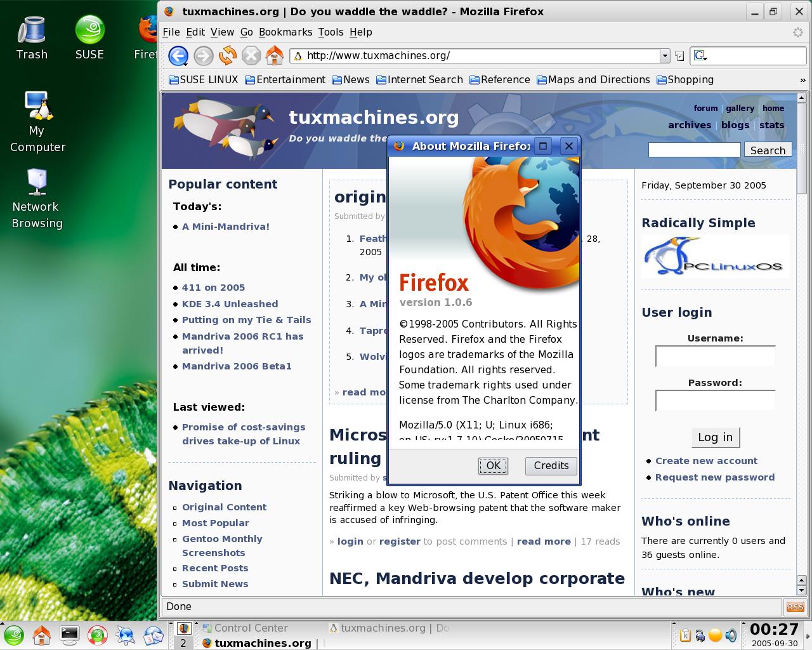Image resolution: width=812 pixels, height=650 pixels.
Task: Open 'KDE 3.4 Unleashed' link
Action: pos(230,304)
